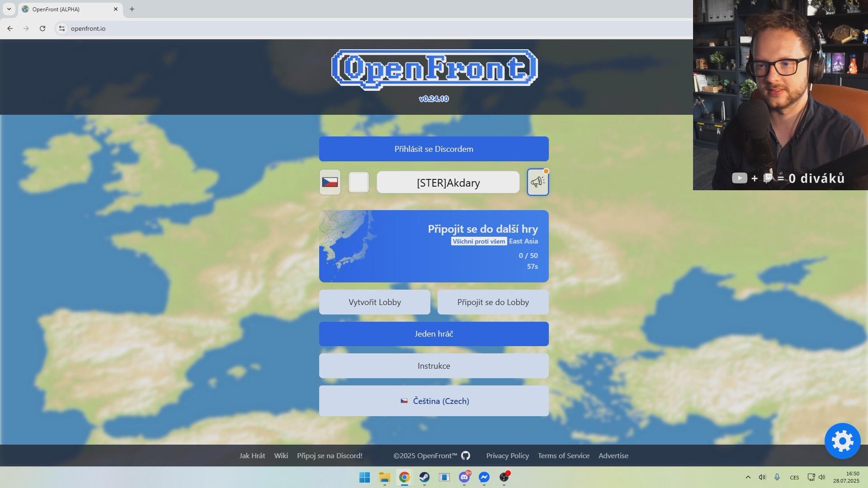
Task: Click the browser forward arrow
Action: point(26,28)
